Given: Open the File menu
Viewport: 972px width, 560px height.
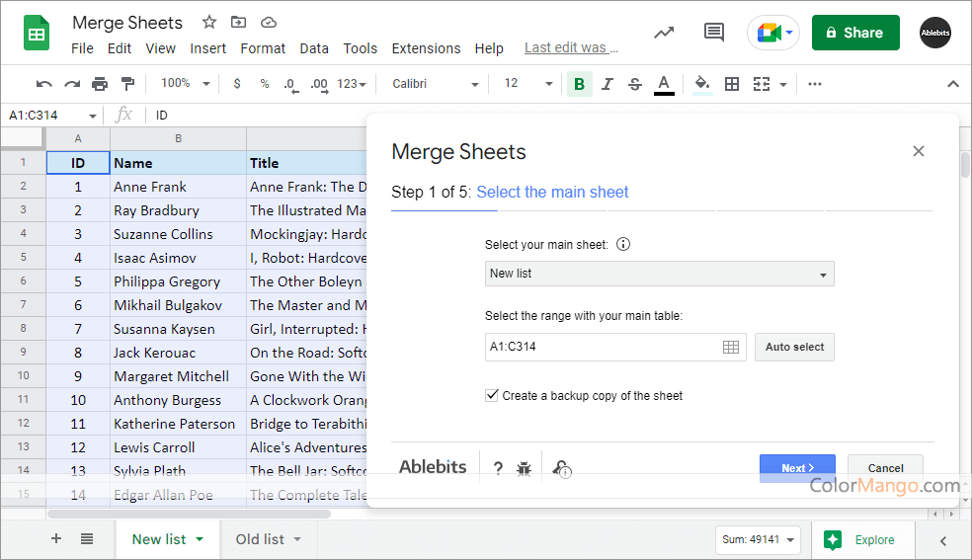Looking at the screenshot, I should point(82,48).
